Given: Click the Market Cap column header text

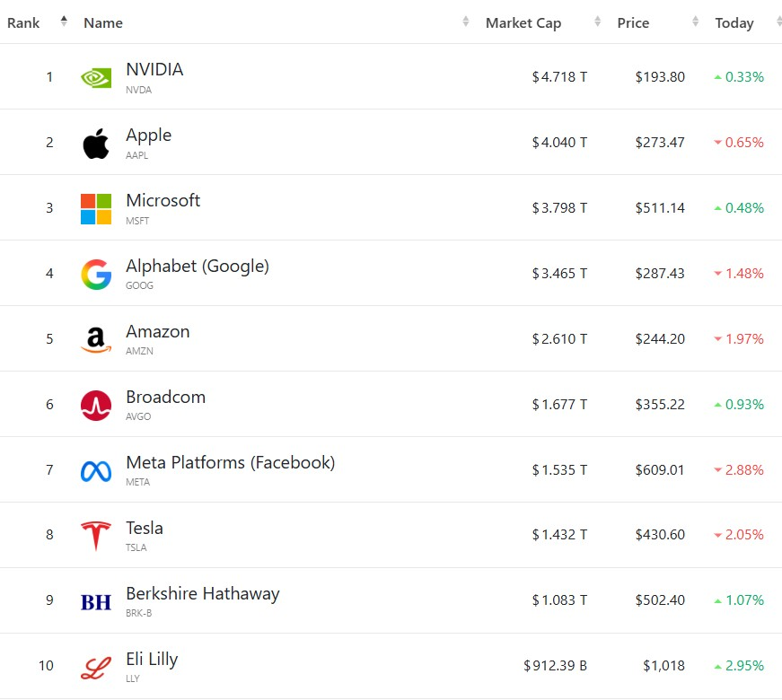Looking at the screenshot, I should click(x=523, y=23).
